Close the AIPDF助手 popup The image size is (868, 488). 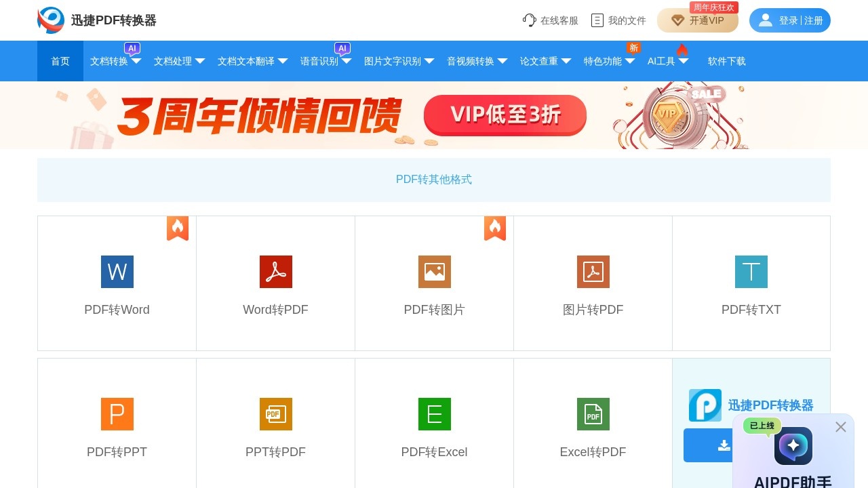[x=841, y=427]
